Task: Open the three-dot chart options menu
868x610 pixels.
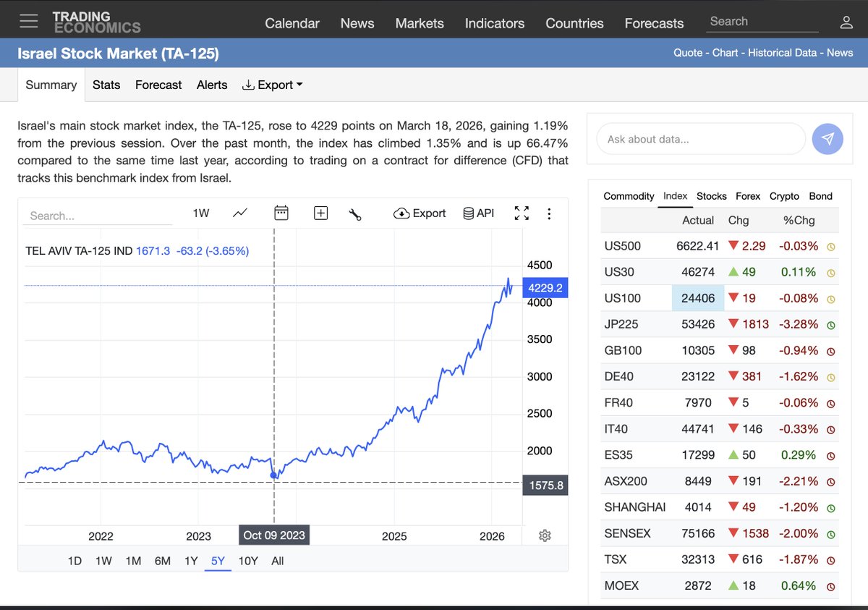Action: click(549, 213)
